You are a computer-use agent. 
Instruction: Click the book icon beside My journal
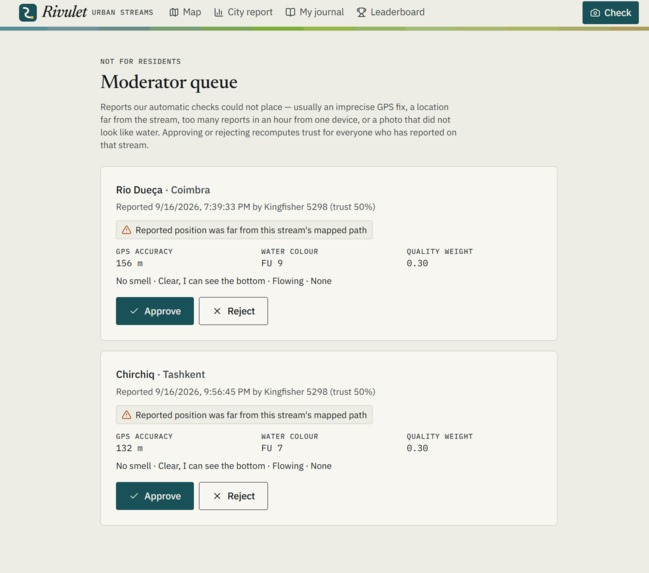click(290, 12)
